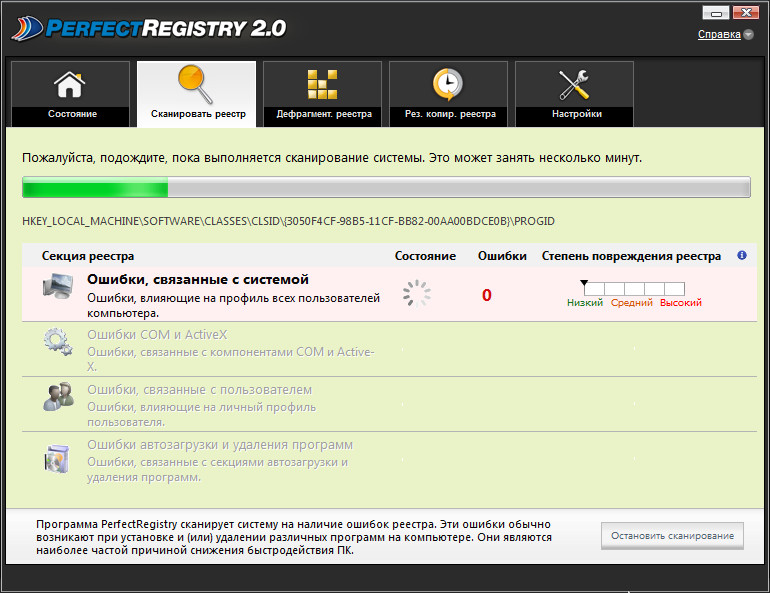
Task: Open the Рез. копир. реестра tab label
Action: pyautogui.click(x=450, y=114)
